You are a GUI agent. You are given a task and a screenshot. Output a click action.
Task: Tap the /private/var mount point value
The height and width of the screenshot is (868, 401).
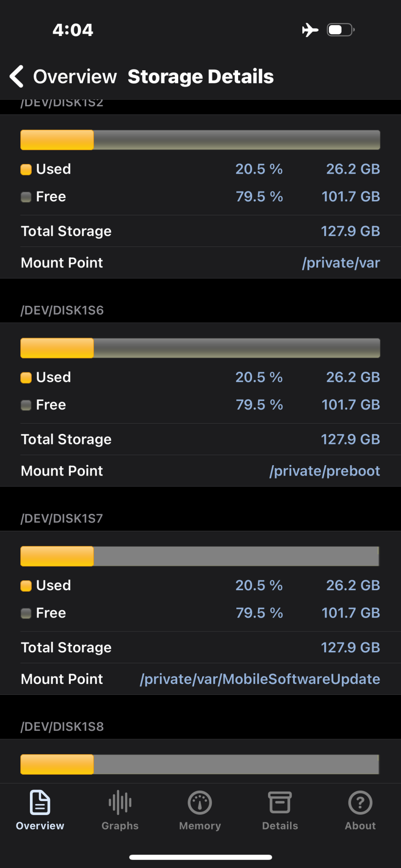click(x=341, y=263)
